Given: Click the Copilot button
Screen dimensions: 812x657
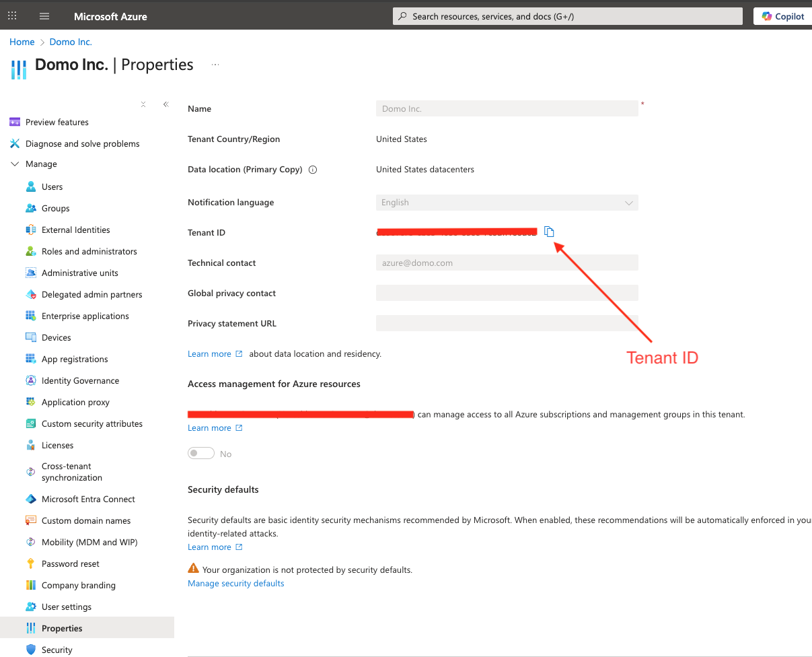Looking at the screenshot, I should (x=783, y=16).
